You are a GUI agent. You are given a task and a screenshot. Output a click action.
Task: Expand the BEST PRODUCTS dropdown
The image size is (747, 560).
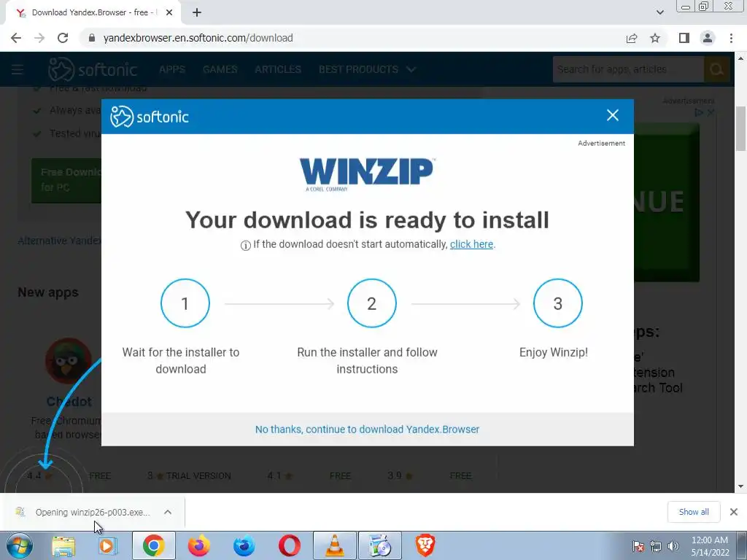[x=368, y=69]
